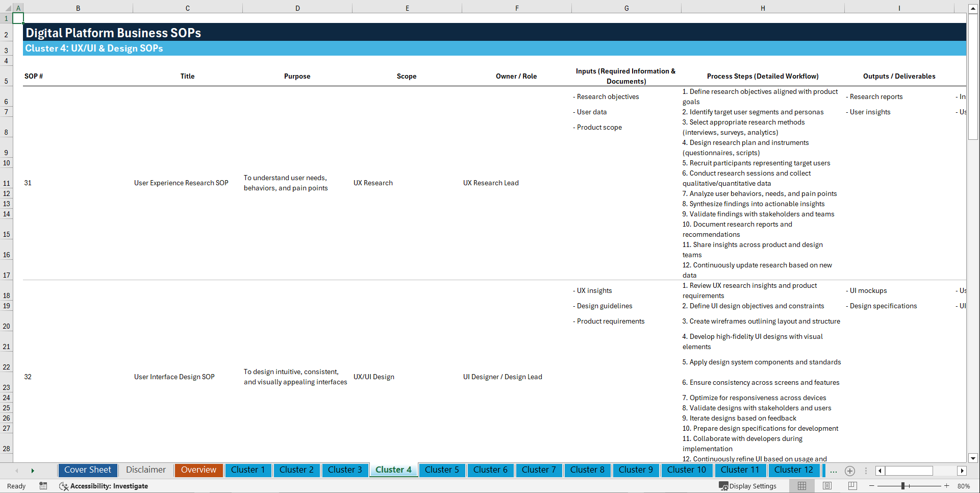Click the column G header
Viewport: 980px width, 493px height.
pyautogui.click(x=626, y=8)
